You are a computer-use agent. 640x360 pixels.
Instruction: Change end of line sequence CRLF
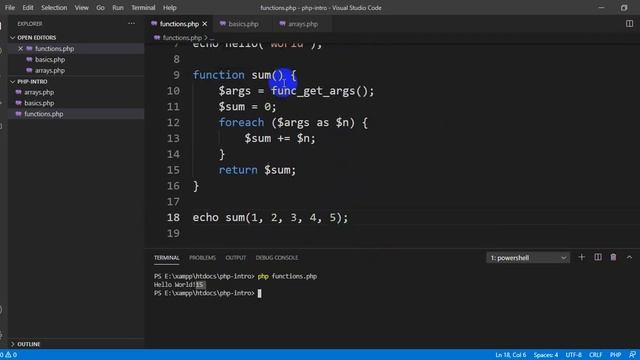click(596, 355)
